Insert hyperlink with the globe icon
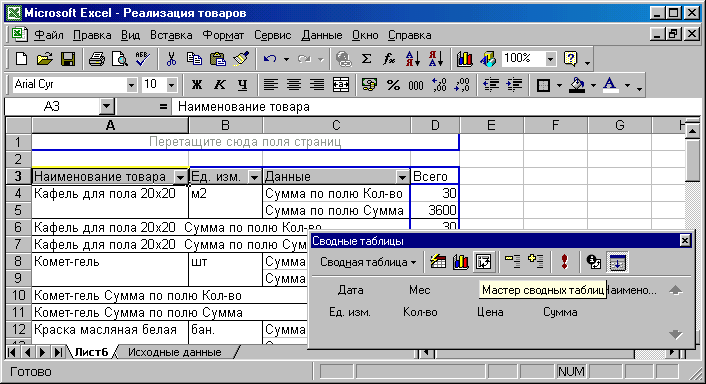This screenshot has height=384, width=706. pos(344,59)
